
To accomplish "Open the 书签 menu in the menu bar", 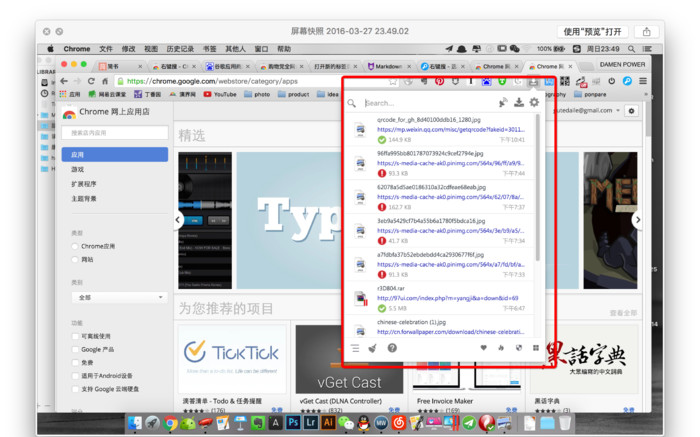I will [209, 49].
